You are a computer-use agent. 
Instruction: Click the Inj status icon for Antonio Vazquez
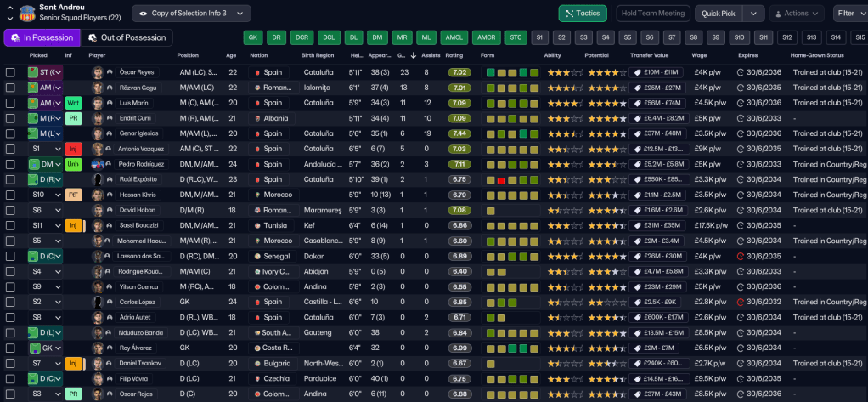[73, 149]
